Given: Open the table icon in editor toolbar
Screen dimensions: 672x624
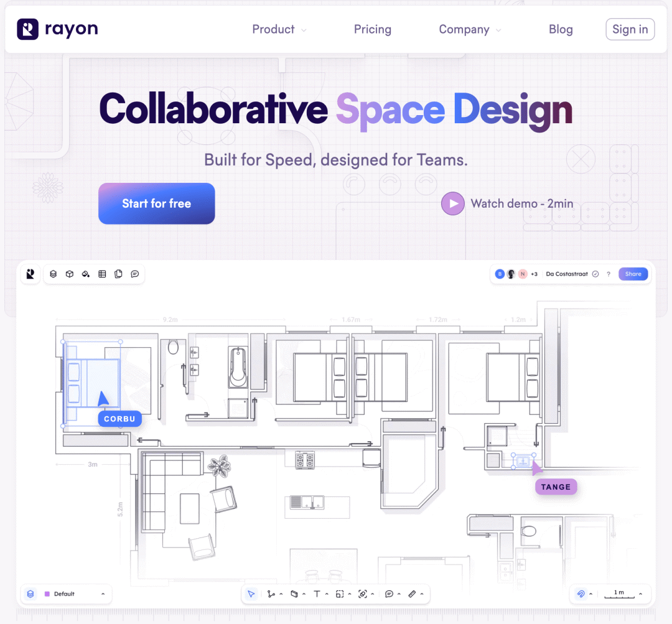Looking at the screenshot, I should [102, 274].
